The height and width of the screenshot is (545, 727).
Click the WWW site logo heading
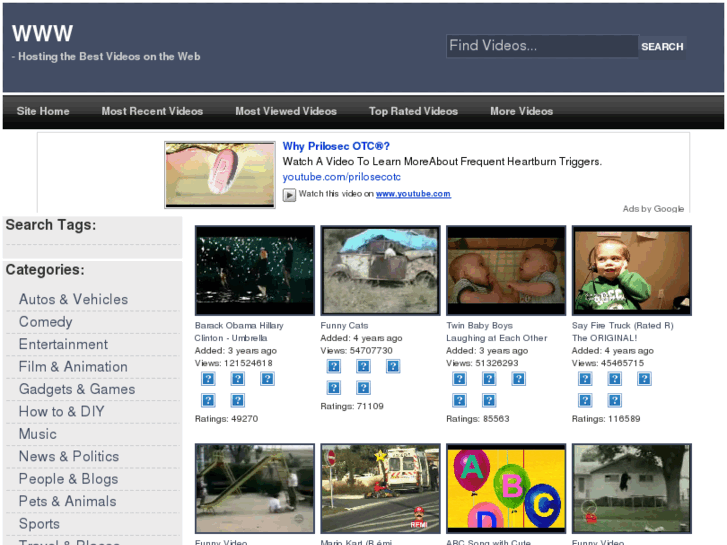tap(42, 33)
